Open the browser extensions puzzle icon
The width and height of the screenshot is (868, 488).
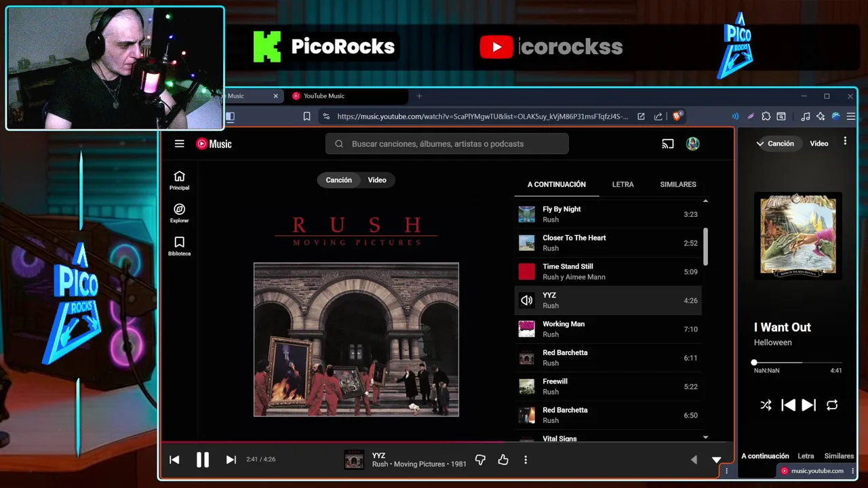pos(766,117)
